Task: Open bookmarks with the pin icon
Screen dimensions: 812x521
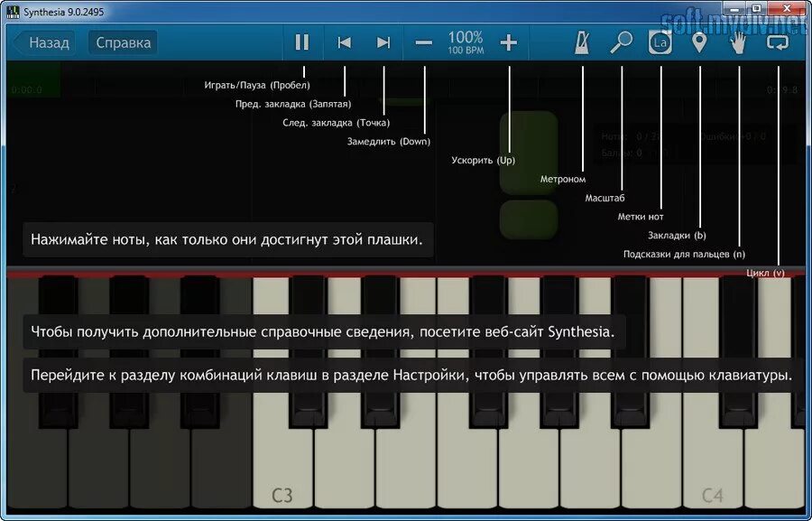Action: 699,42
